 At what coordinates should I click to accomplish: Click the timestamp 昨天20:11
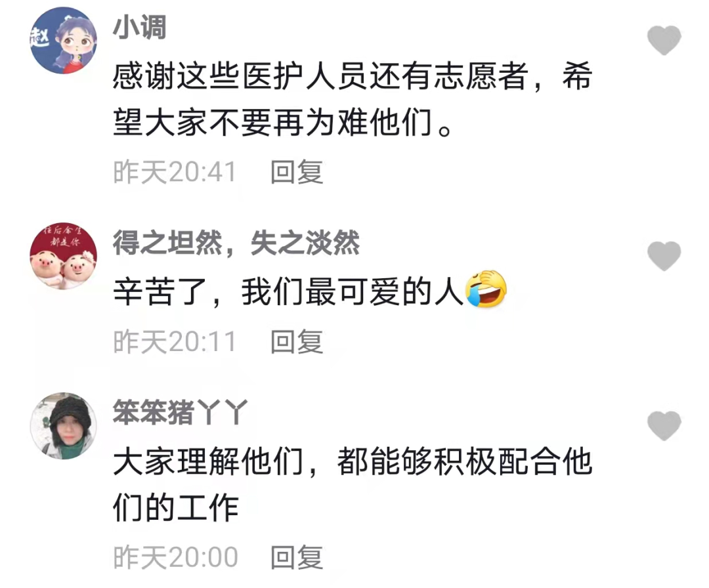coord(175,342)
